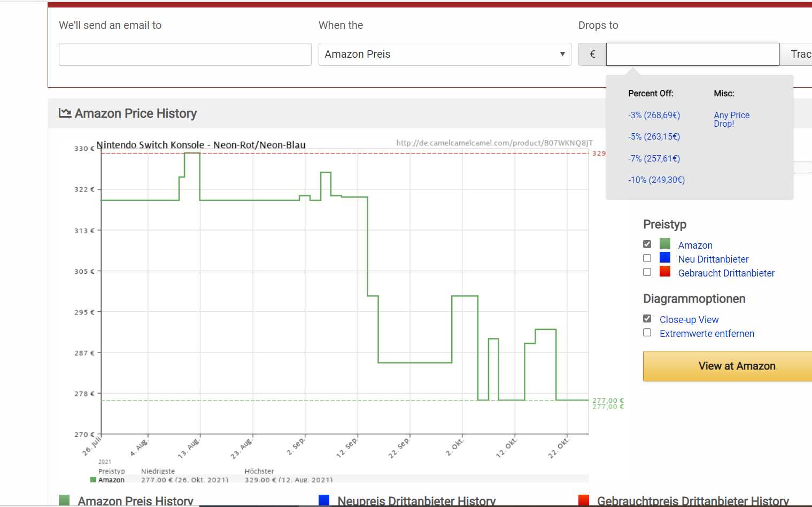This screenshot has width=812, height=507.
Task: Choose the Any Price Drop! option
Action: [x=731, y=119]
